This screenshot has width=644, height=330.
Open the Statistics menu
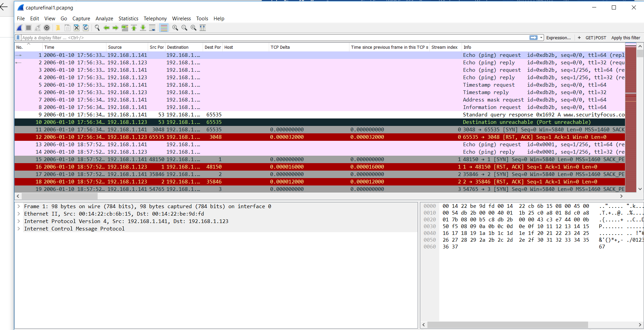pos(128,19)
